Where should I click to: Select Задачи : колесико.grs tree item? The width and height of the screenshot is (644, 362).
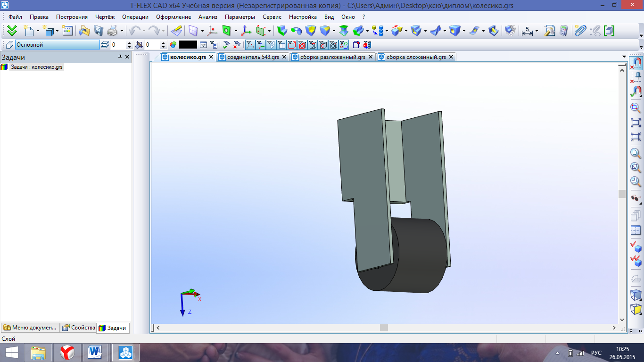click(36, 67)
